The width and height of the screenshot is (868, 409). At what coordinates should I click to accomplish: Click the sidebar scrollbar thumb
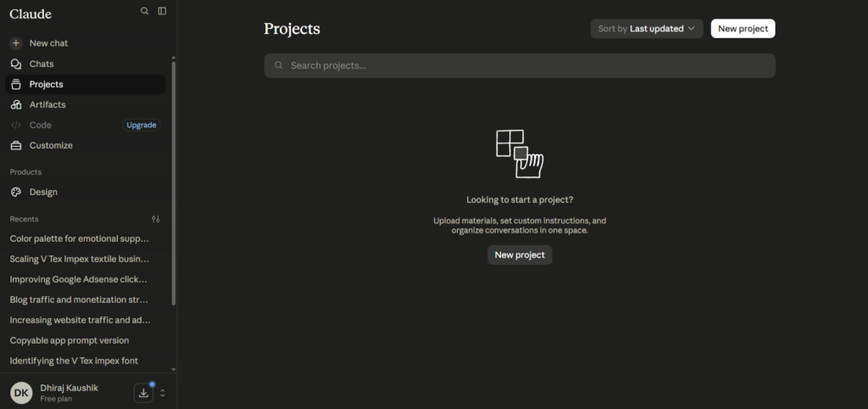pyautogui.click(x=174, y=183)
